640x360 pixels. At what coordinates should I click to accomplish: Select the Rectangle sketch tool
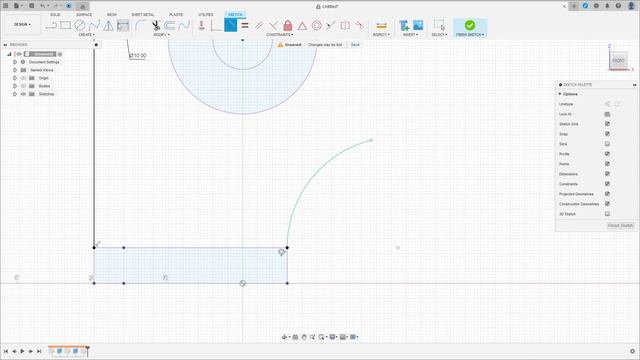(65, 25)
